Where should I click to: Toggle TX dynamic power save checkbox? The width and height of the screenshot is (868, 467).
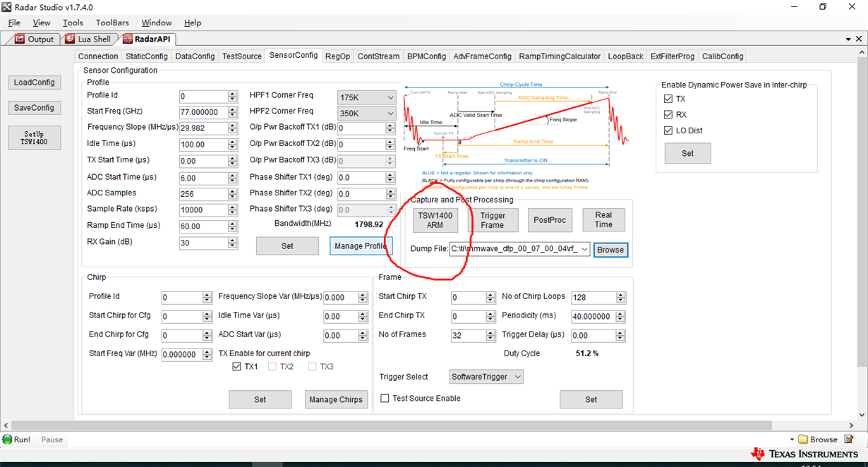pyautogui.click(x=668, y=99)
